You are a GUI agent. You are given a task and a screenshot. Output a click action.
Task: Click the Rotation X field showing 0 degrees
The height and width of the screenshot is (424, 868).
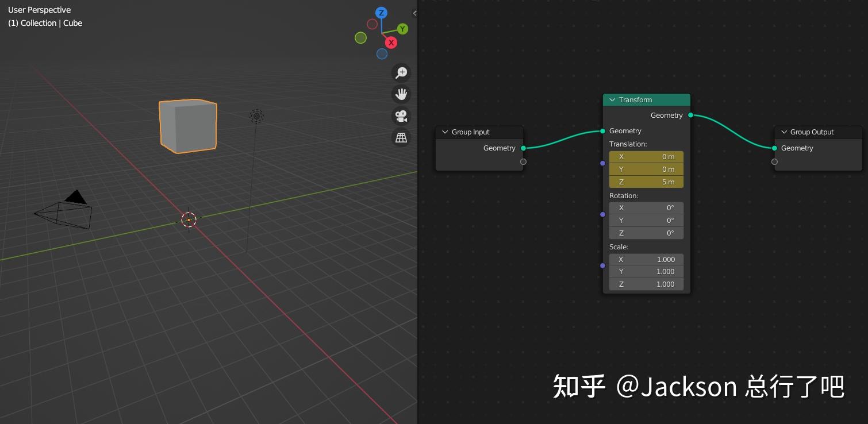(x=646, y=207)
